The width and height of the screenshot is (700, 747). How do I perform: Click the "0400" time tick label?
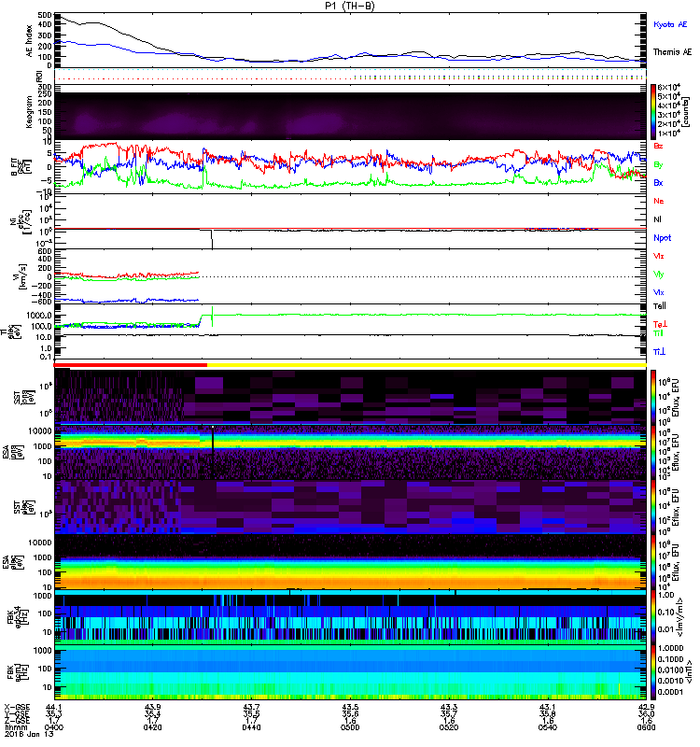(x=54, y=727)
